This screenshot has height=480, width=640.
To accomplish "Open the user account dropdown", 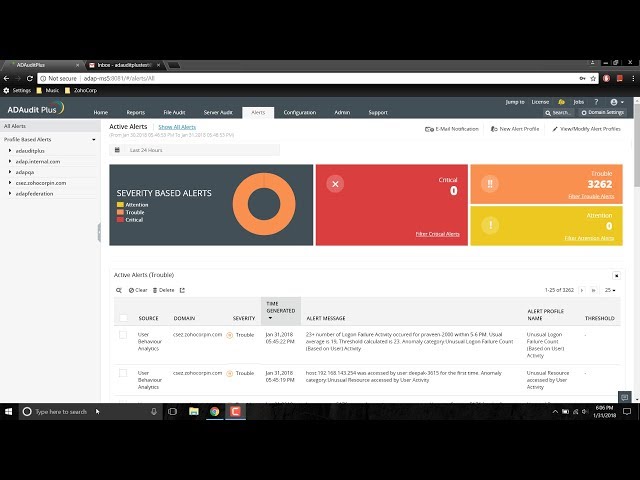I will tap(617, 102).
